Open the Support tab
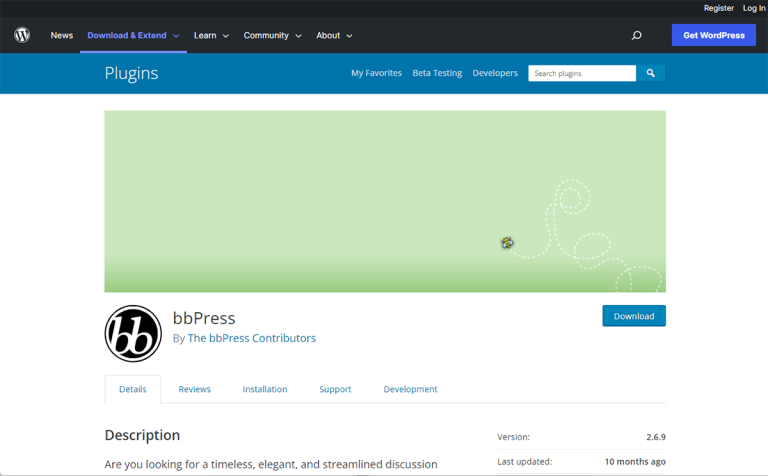The image size is (768, 476). [x=335, y=389]
